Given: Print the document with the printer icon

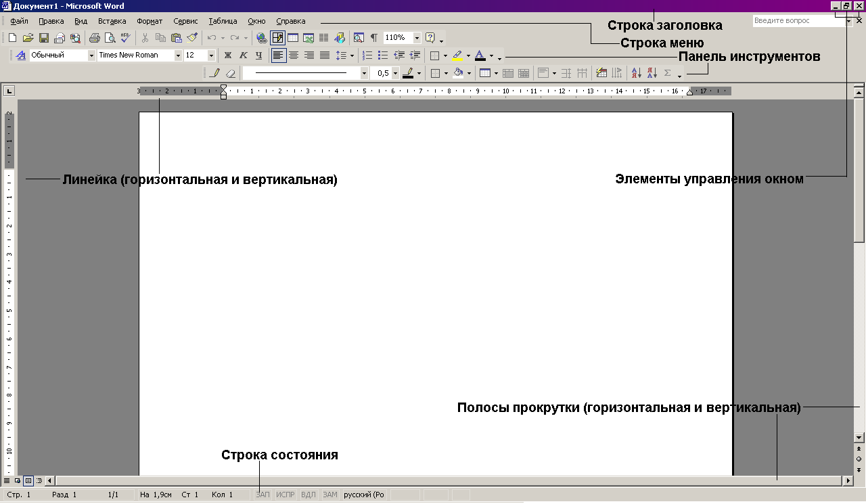Looking at the screenshot, I should click(95, 38).
